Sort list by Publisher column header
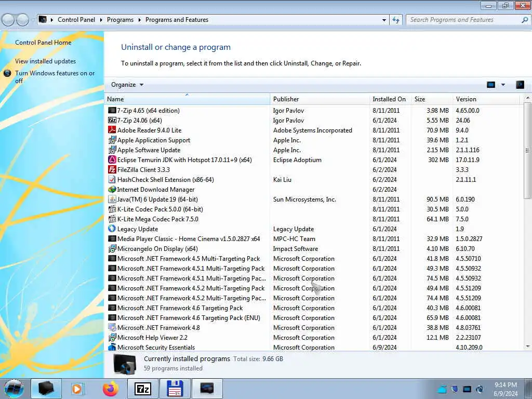This screenshot has height=399, width=532. tap(320, 99)
